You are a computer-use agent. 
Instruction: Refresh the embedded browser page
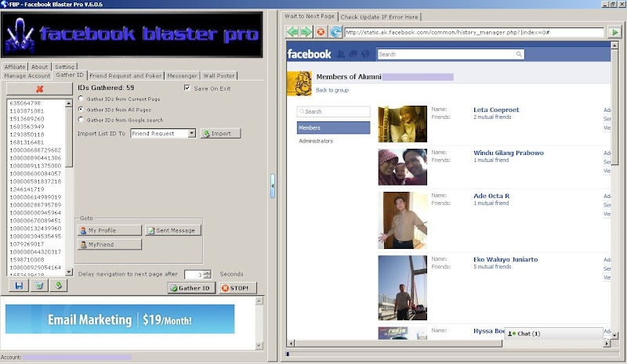(x=335, y=32)
